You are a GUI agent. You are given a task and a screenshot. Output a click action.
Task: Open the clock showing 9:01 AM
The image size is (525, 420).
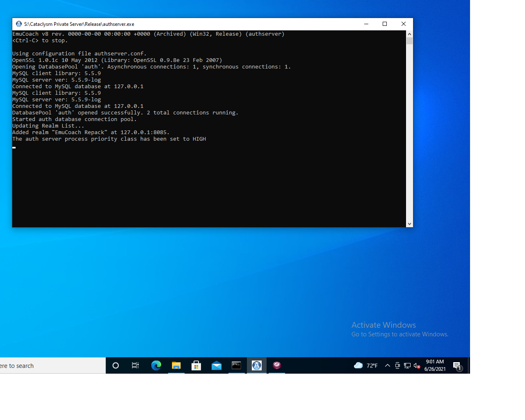[435, 365]
